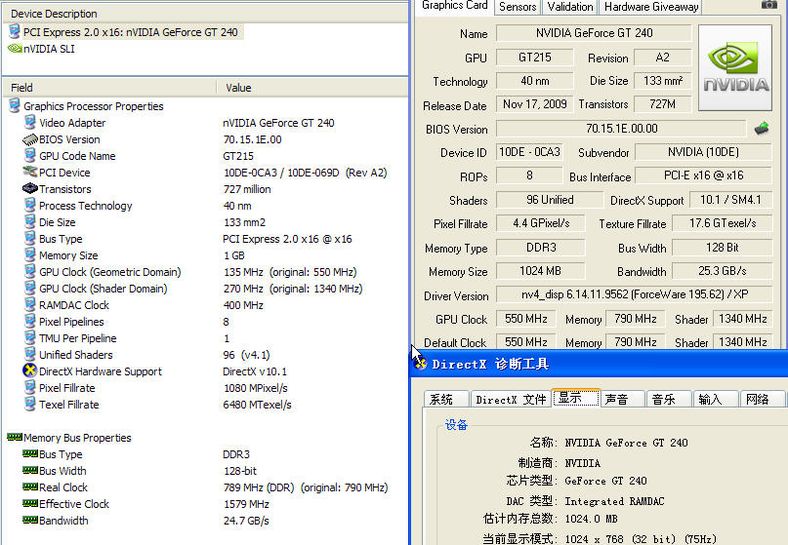Click the TMU Per Pipeline icon
This screenshot has width=788, height=545.
[x=30, y=338]
